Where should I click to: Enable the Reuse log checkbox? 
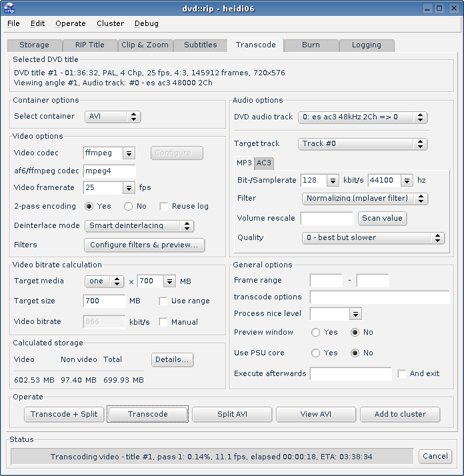[x=164, y=207]
